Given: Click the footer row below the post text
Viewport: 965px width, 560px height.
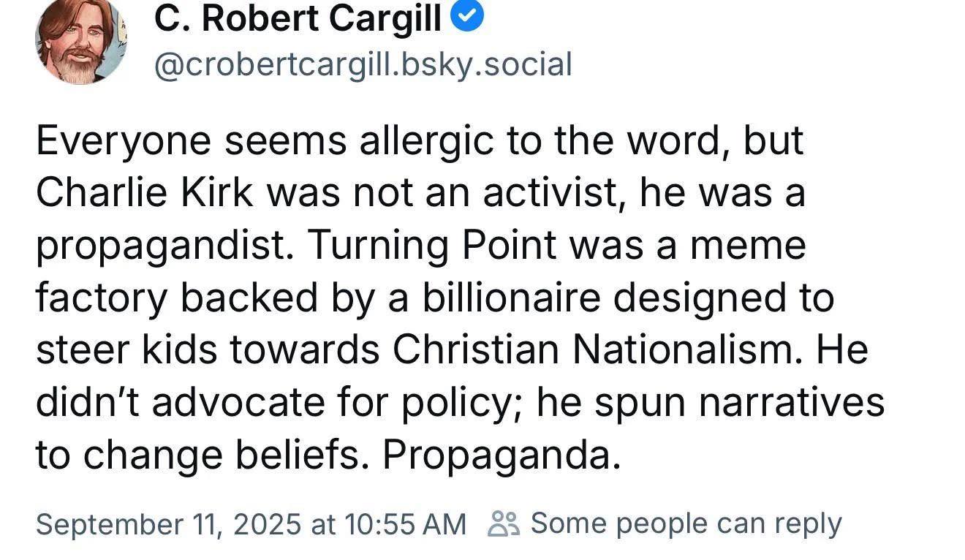Looking at the screenshot, I should coord(439,523).
